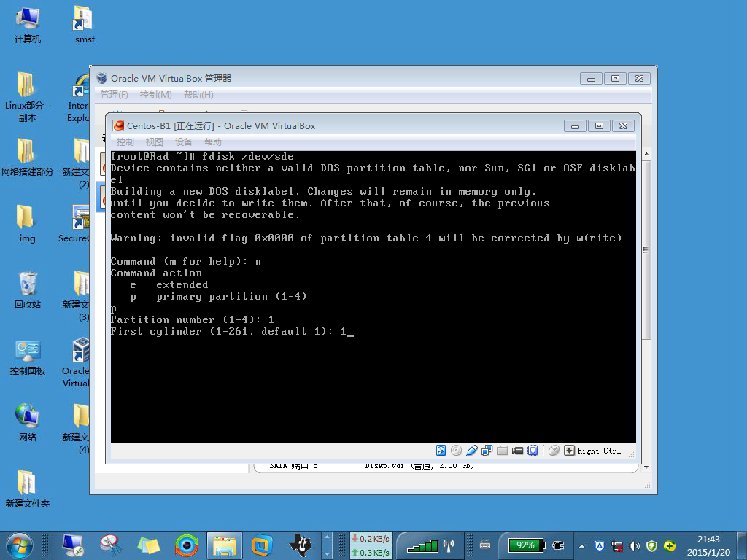Click the manager details pane scroll-down arrow
The width and height of the screenshot is (747, 560).
pyautogui.click(x=646, y=467)
